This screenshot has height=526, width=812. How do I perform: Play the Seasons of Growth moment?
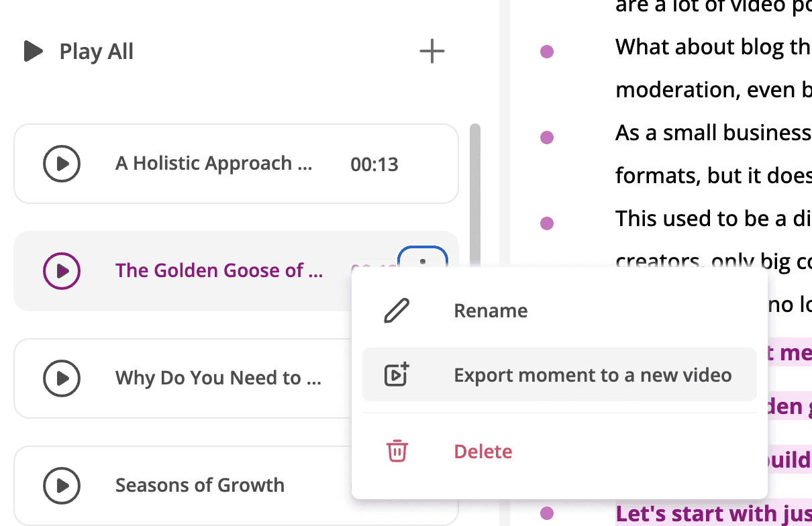click(62, 486)
